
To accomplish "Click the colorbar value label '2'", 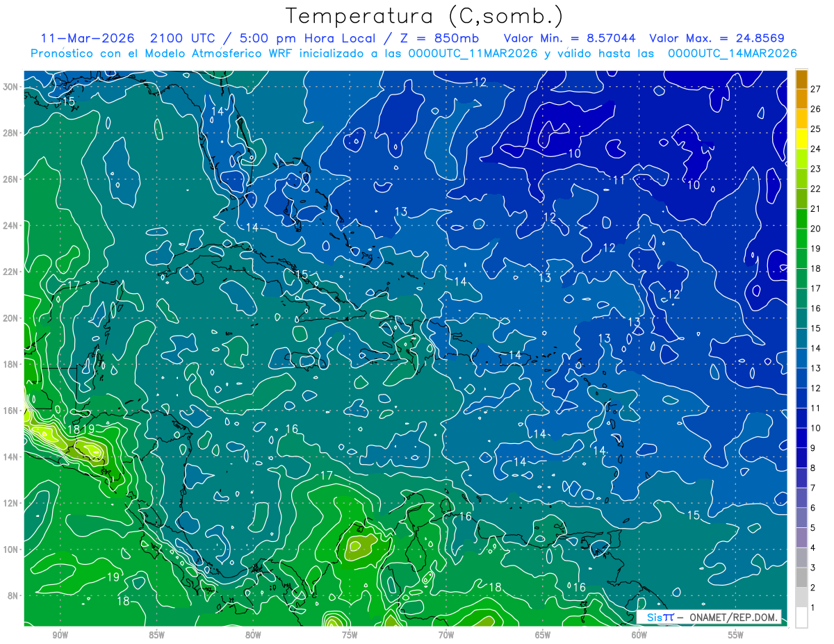I will pyautogui.click(x=813, y=588).
